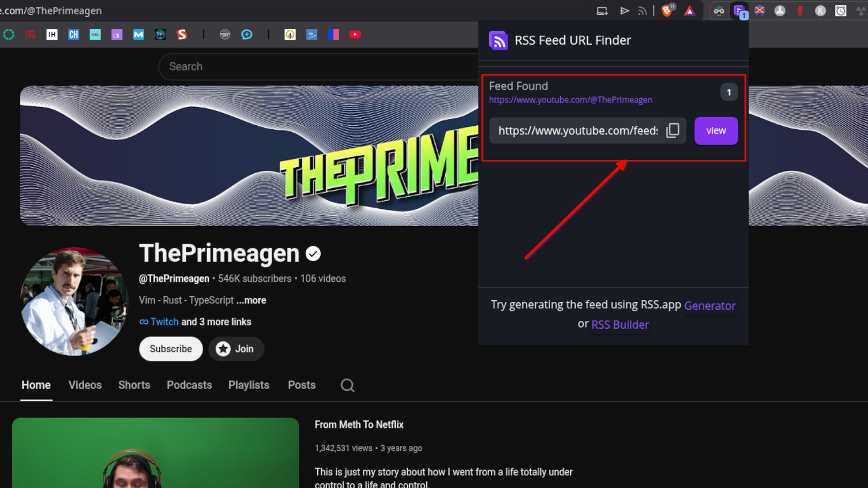Open the blue and pink flag bookmark

[334, 35]
